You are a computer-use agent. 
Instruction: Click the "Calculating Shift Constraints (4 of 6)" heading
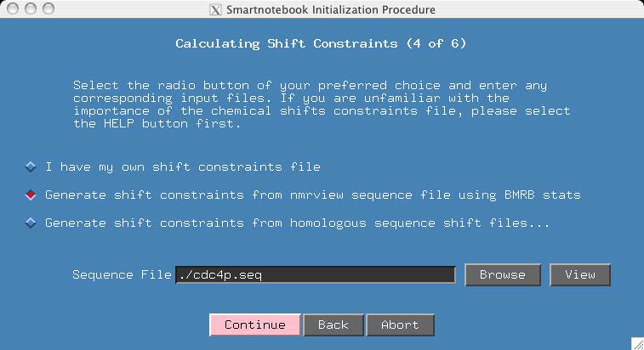pyautogui.click(x=321, y=43)
